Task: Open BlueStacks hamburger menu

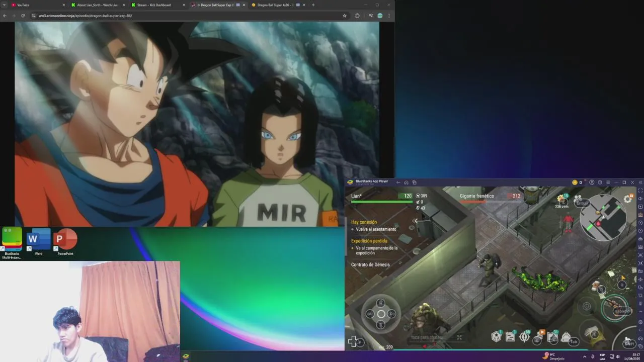Action: click(608, 183)
